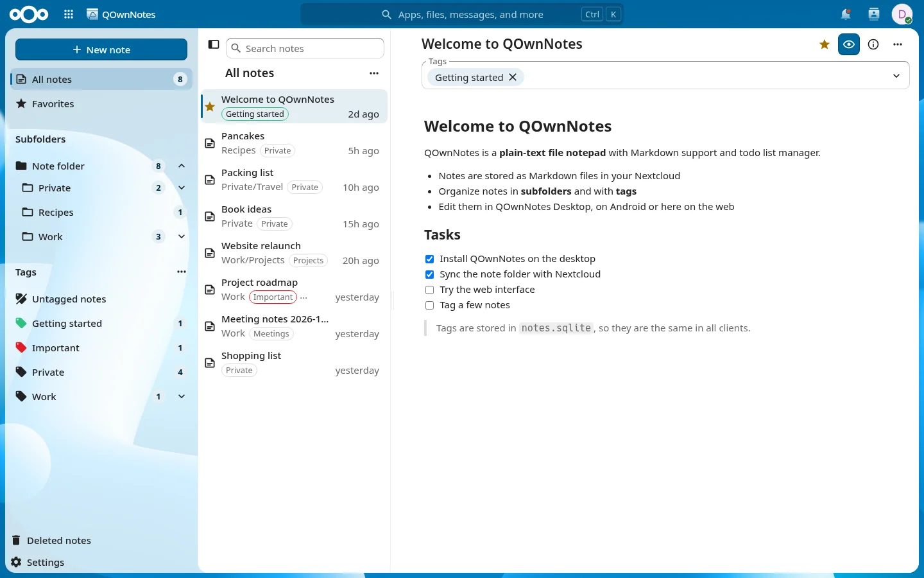The width and height of the screenshot is (924, 578).
Task: Uncheck Install QOwnNotes on the desktop
Action: click(x=430, y=259)
